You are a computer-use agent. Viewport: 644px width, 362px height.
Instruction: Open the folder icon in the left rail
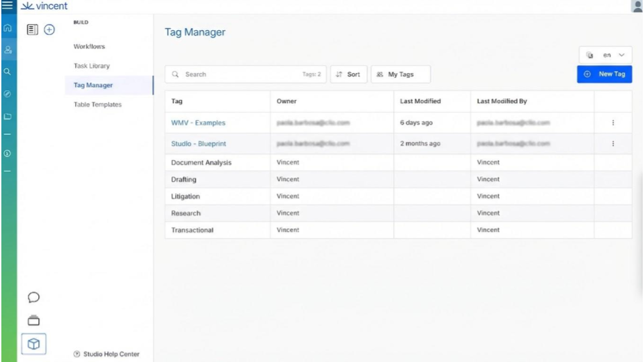coord(7,116)
